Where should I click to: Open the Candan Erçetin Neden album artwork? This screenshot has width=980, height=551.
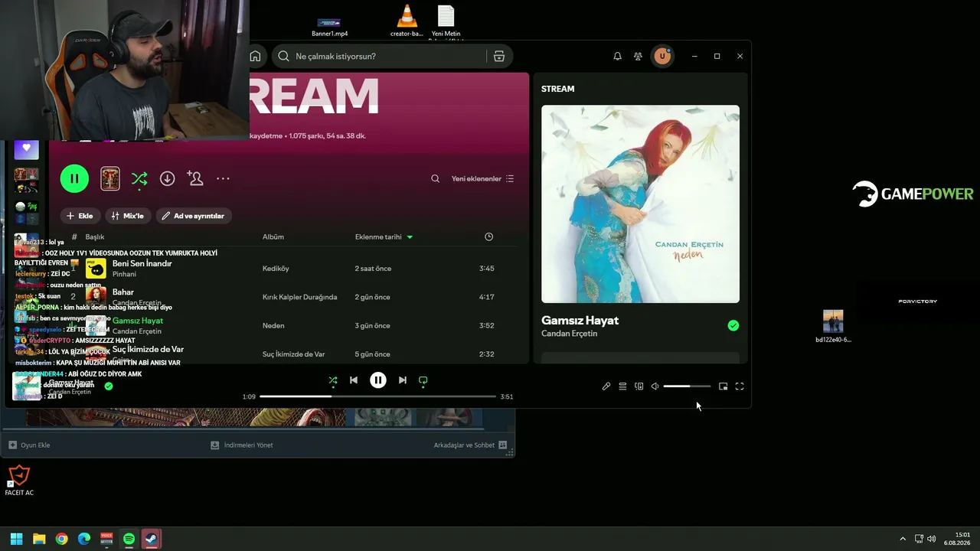click(x=640, y=204)
